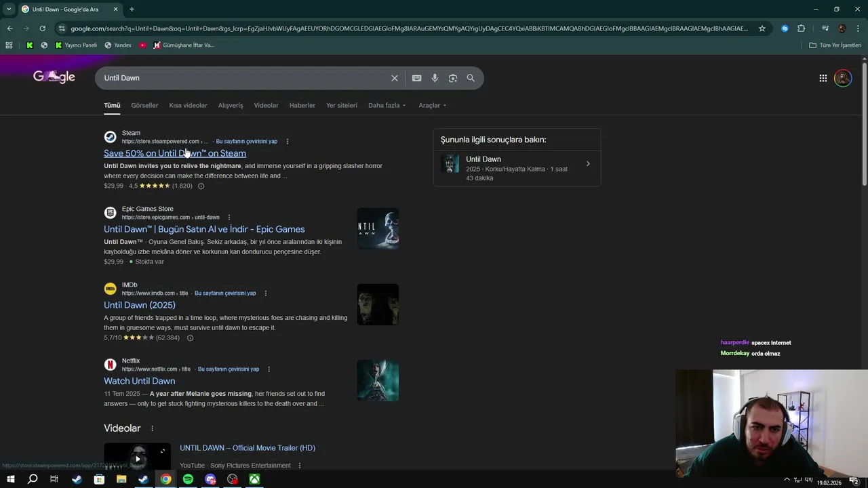Open more options for Steam result
The height and width of the screenshot is (488, 868).
pyautogui.click(x=288, y=142)
